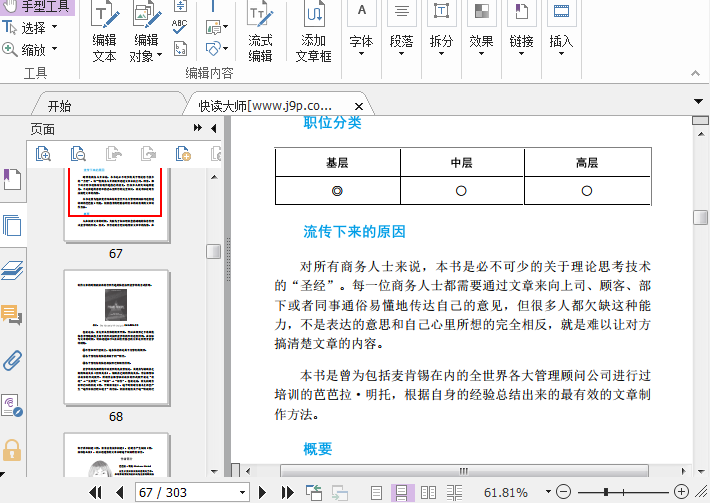The image size is (710, 503).
Task: Go to the next page arrow
Action: coord(263,492)
